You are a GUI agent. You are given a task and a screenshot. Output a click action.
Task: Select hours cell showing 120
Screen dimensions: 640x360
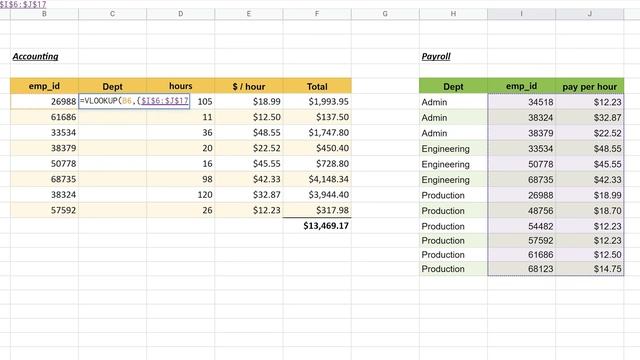(180, 195)
